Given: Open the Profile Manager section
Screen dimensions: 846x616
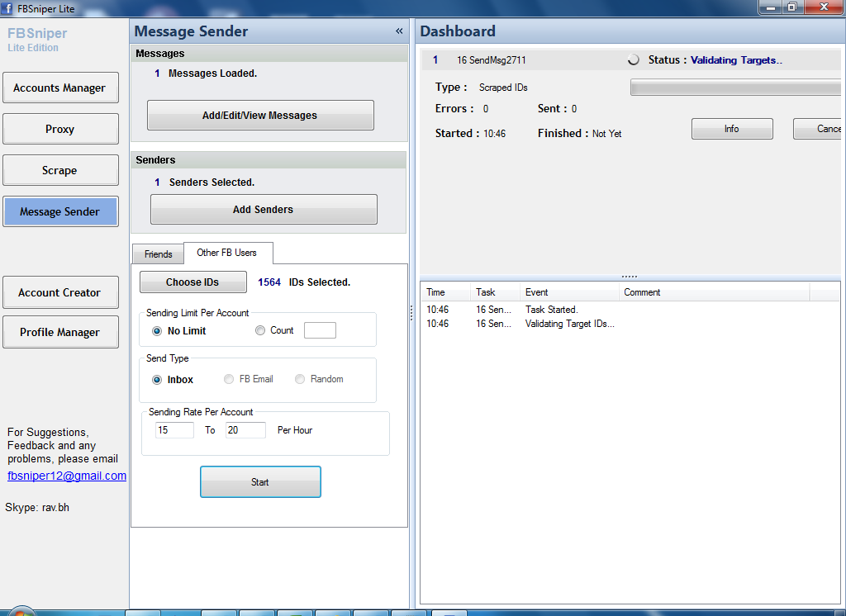Looking at the screenshot, I should (60, 332).
